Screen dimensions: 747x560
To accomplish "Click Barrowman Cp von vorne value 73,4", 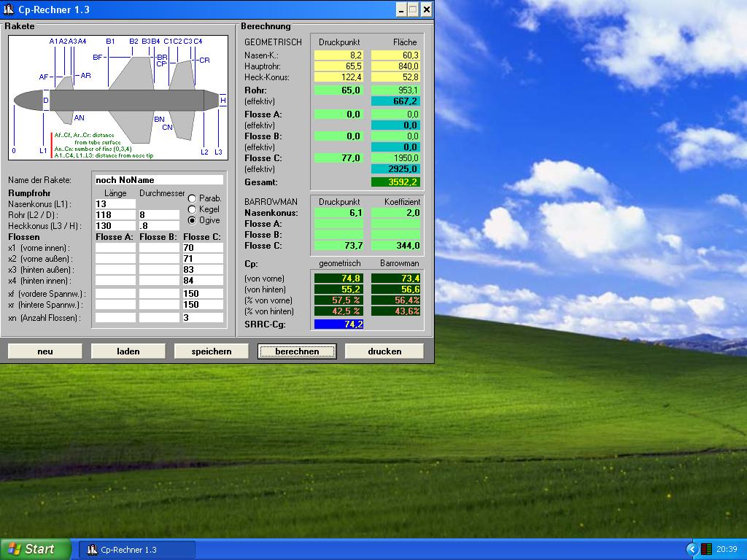I will [395, 278].
